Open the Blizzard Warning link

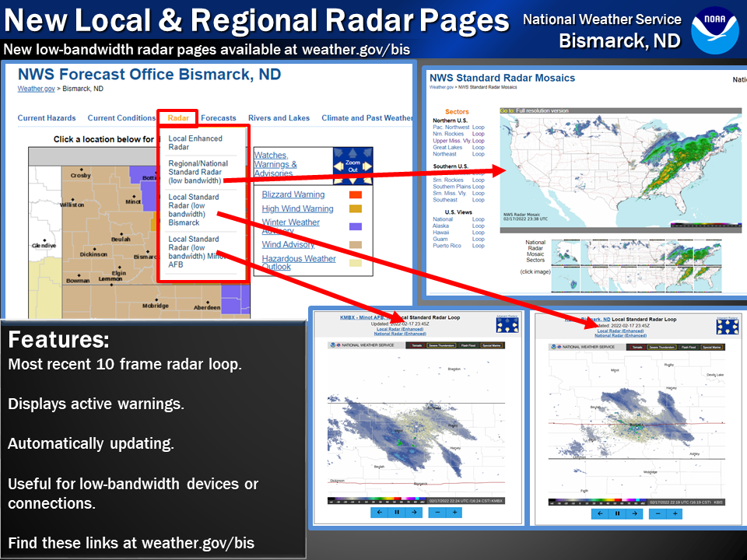click(x=293, y=194)
